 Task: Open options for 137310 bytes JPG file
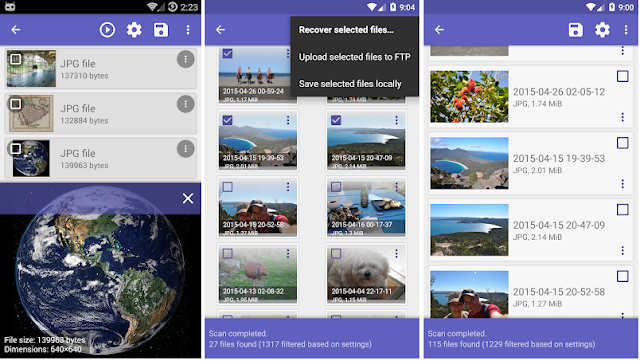coord(185,59)
